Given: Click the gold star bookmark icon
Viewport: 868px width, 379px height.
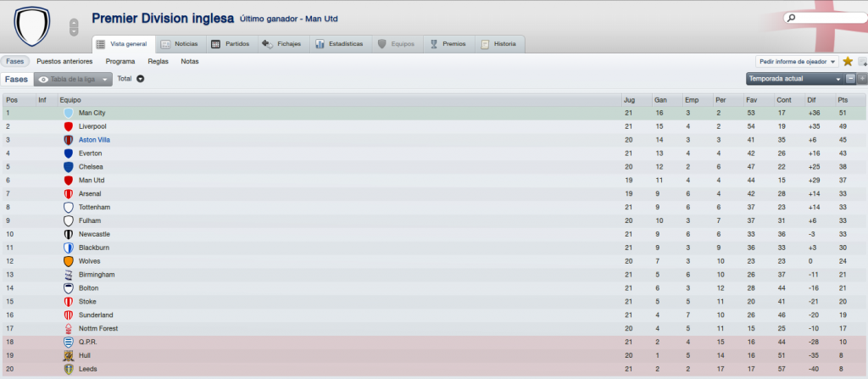Looking at the screenshot, I should point(848,62).
